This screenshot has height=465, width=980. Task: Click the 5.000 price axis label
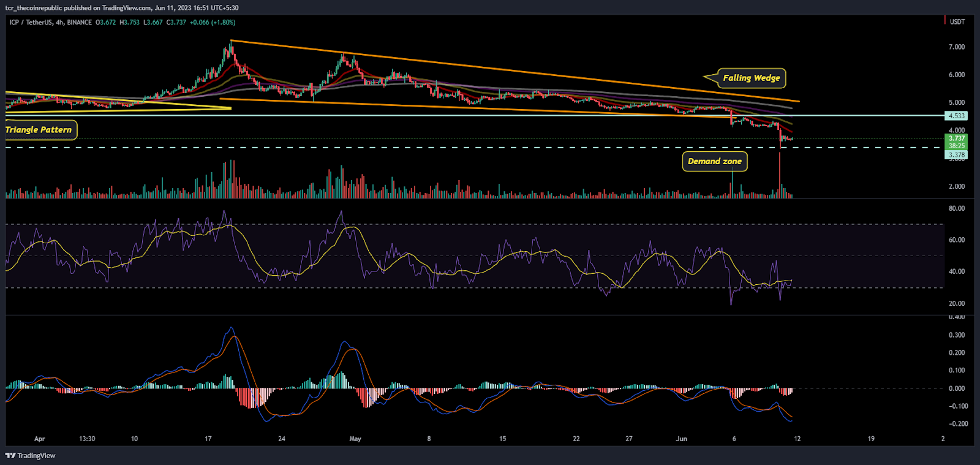pyautogui.click(x=957, y=103)
